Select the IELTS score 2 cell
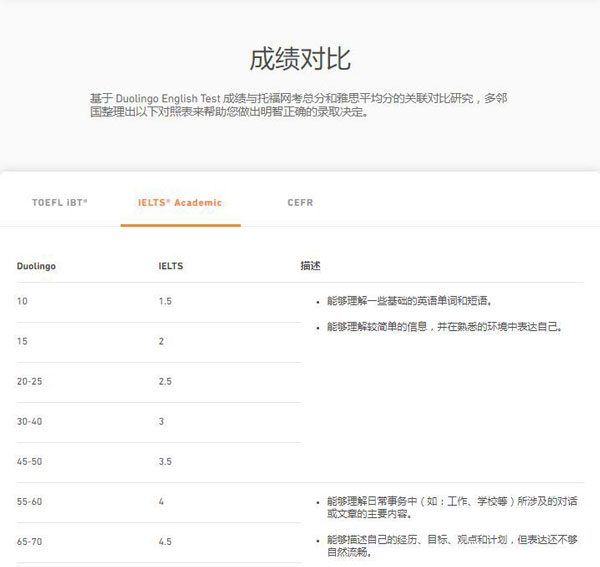Screen dimensions: 600x567 (161, 341)
